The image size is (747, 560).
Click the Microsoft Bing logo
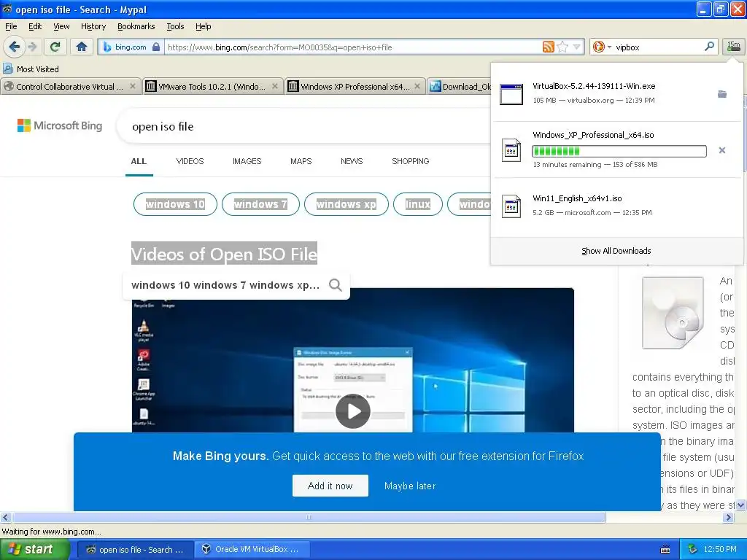(x=60, y=125)
